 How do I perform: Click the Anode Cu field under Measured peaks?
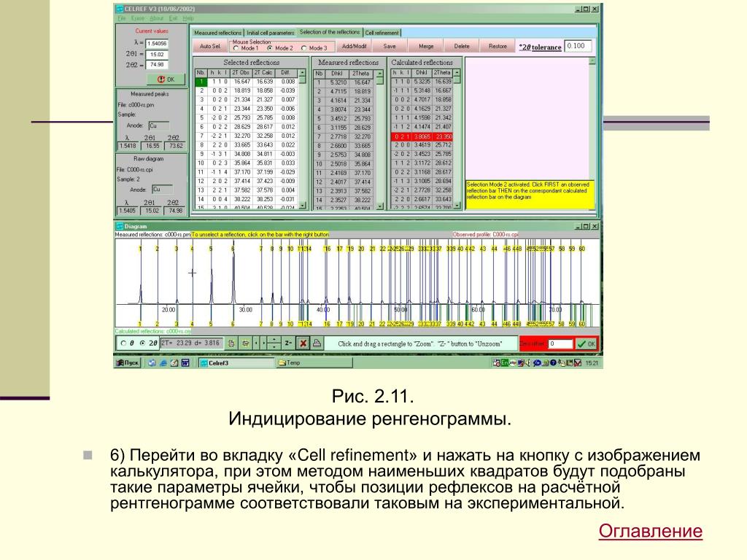pos(159,125)
